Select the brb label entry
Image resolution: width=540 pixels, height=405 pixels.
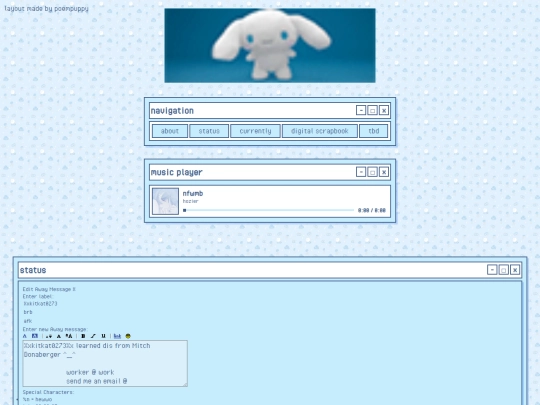tap(28, 312)
